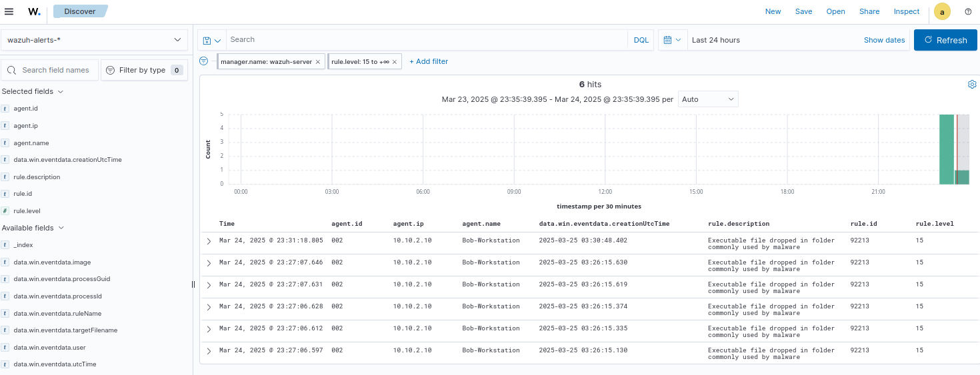Viewport: 980px width, 375px height.
Task: Open the wazuh-alerts-* index pattern dropdown
Action: pyautogui.click(x=94, y=40)
